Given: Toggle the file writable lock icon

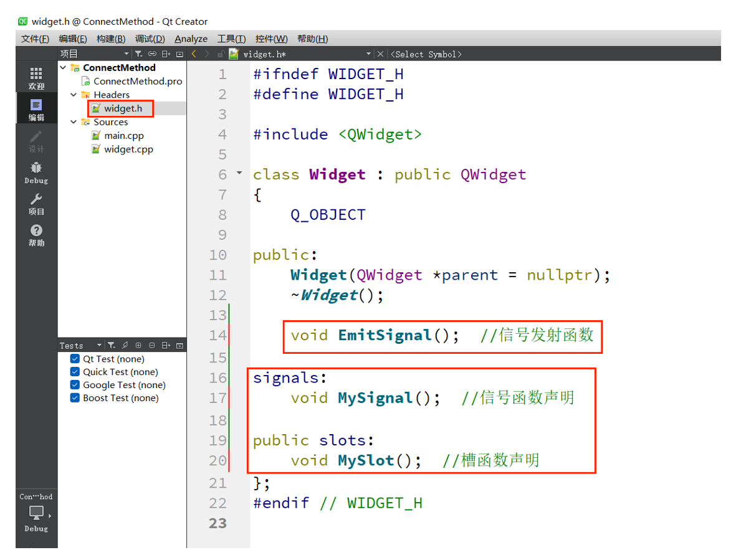Looking at the screenshot, I should coord(220,54).
